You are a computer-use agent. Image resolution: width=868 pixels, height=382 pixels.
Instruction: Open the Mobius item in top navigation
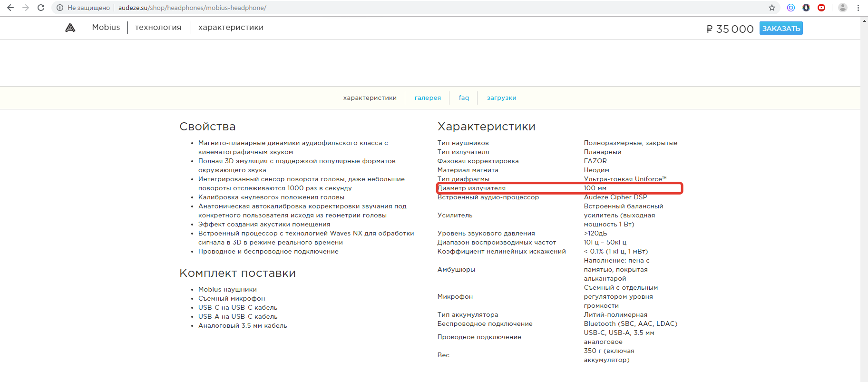pos(106,28)
